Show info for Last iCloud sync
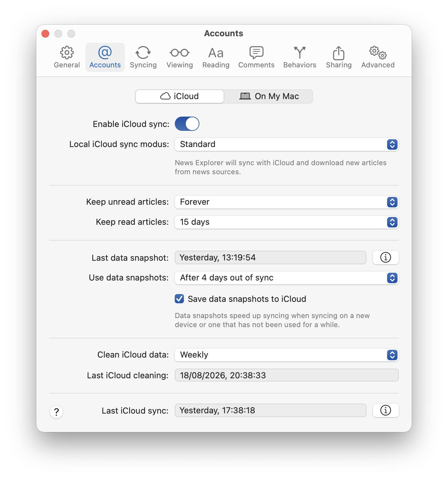Viewport: 448px width, 480px height. pyautogui.click(x=386, y=410)
